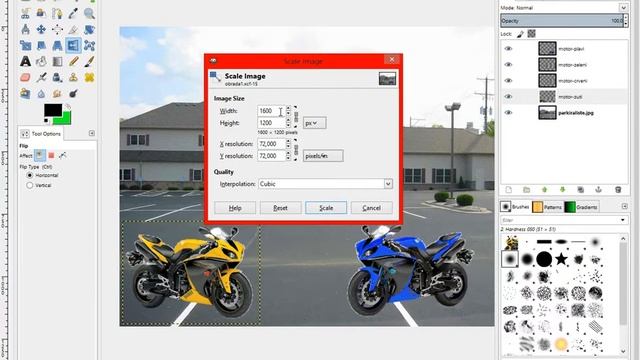Screen dimensions: 640x360
Task: Select the Text tool
Action: click(x=25, y=61)
